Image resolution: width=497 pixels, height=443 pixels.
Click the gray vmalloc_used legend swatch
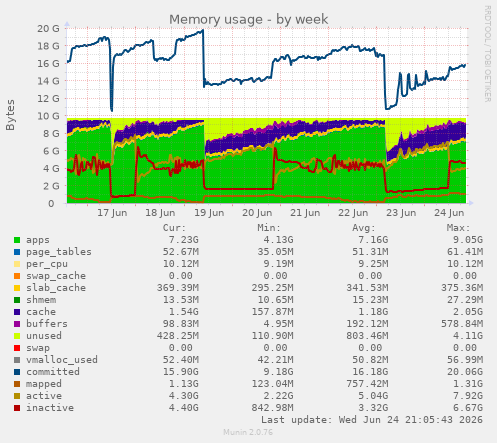(17, 360)
